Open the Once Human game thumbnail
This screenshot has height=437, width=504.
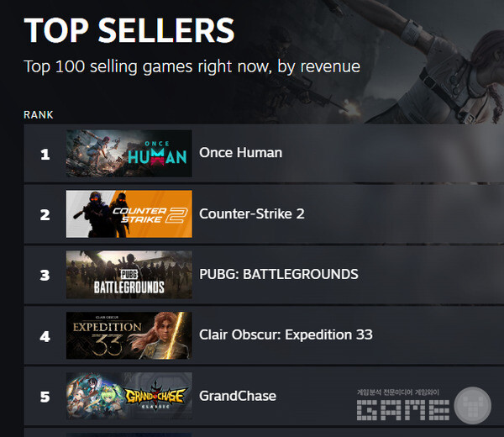point(129,153)
